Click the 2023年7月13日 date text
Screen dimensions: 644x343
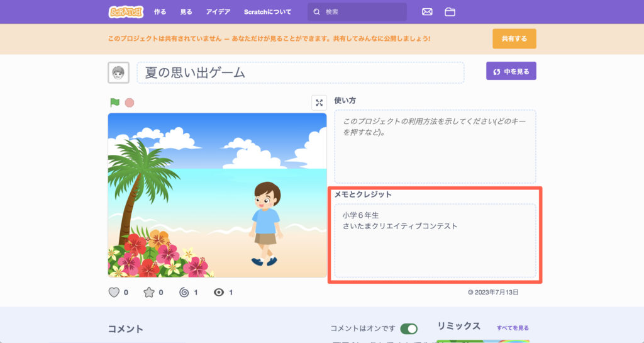(496, 292)
